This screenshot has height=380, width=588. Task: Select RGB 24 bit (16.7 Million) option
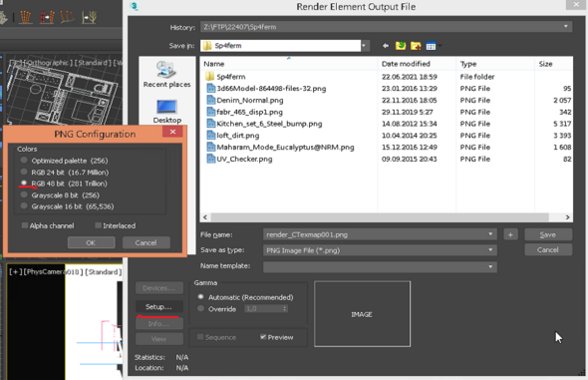24,172
